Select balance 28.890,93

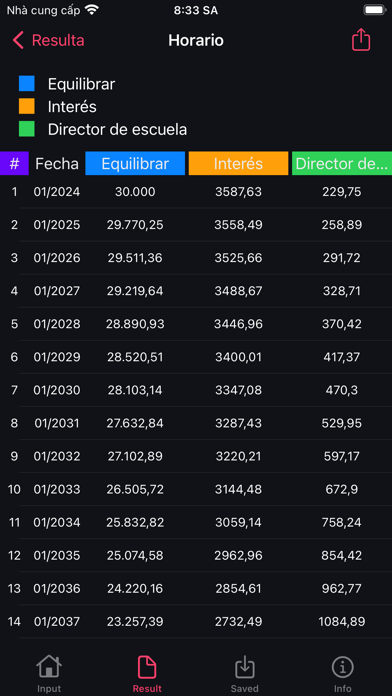point(135,324)
